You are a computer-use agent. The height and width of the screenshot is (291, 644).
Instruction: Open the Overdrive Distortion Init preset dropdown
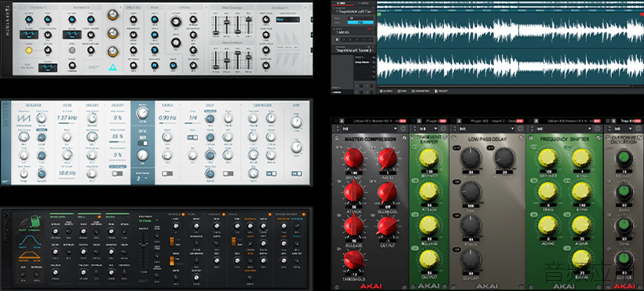click(624, 129)
